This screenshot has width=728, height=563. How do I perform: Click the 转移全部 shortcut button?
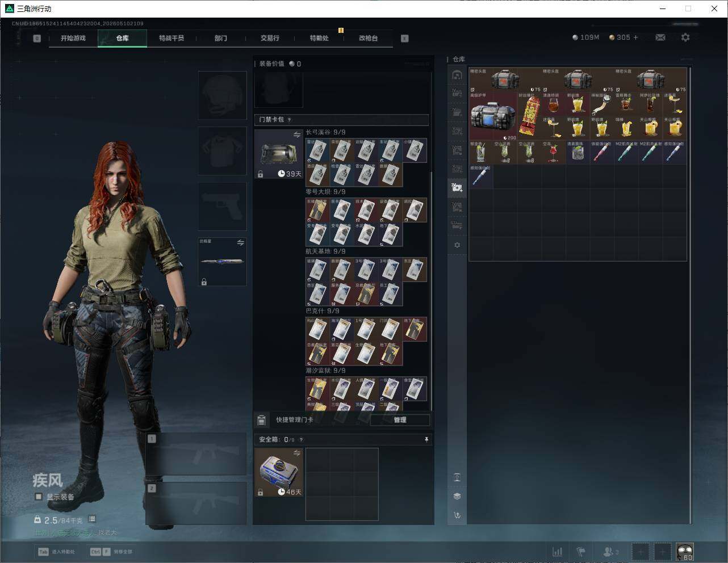click(112, 552)
